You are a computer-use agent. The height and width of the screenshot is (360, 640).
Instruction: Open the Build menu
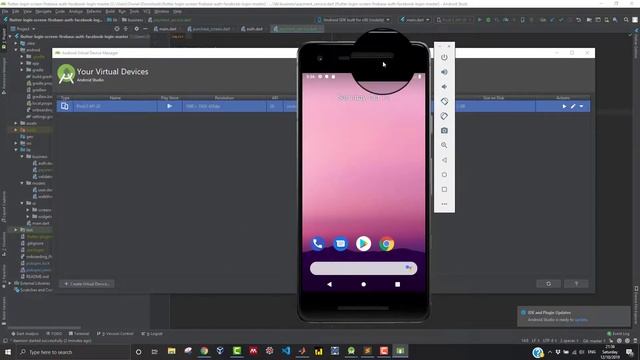click(110, 11)
